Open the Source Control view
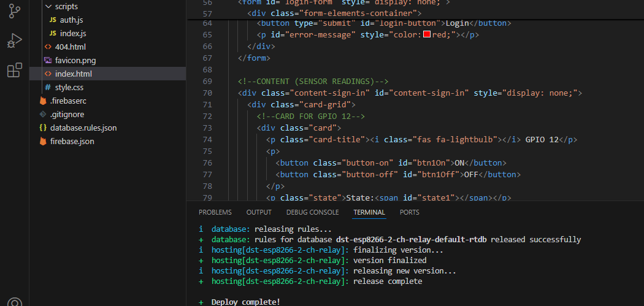 (14, 11)
